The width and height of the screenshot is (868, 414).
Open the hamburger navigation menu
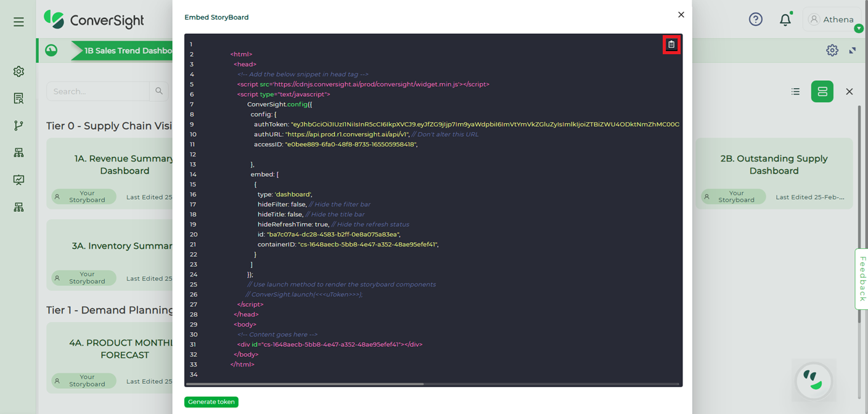pyautogui.click(x=18, y=22)
